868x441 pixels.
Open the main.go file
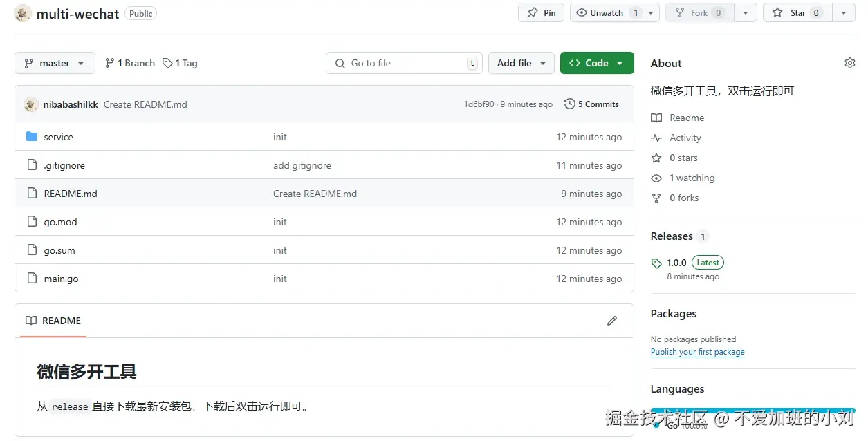(61, 279)
